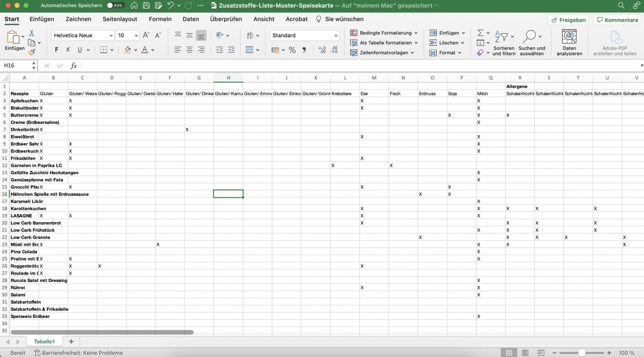Viewport: 644px width, 357px height.
Task: Click the Freigeben button
Action: click(x=569, y=20)
